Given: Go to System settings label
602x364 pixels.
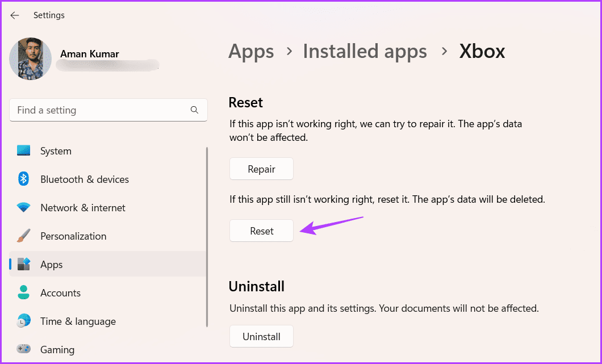Looking at the screenshot, I should point(56,151).
